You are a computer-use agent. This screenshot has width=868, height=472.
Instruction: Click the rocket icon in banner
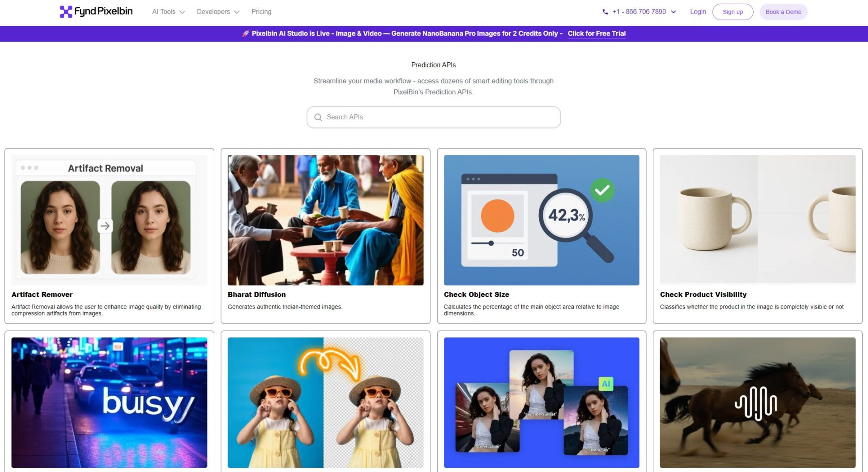tap(245, 33)
